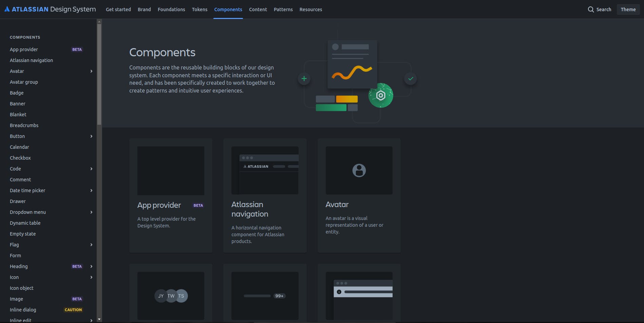The width and height of the screenshot is (644, 323).
Task: Go to Dynamic table in the sidebar
Action: click(25, 223)
